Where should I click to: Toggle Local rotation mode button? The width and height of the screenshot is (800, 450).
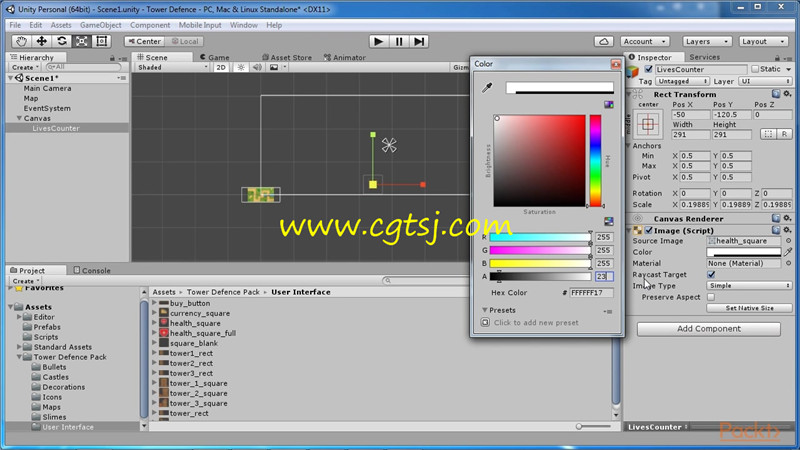click(185, 41)
